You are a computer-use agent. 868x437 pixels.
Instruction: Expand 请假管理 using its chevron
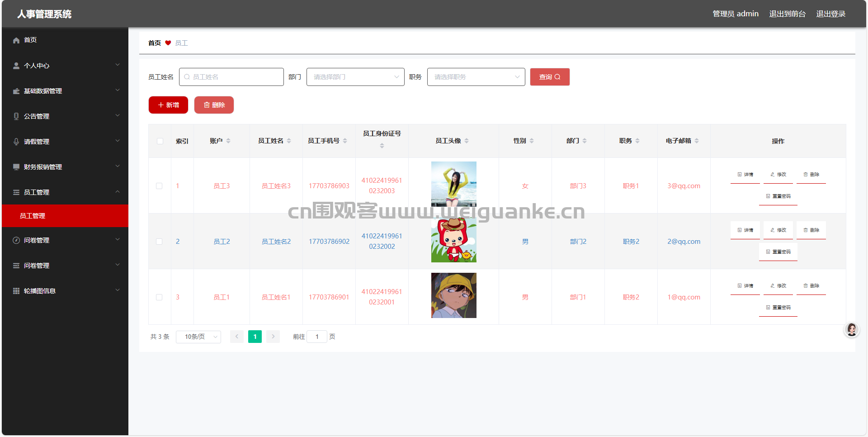(118, 141)
